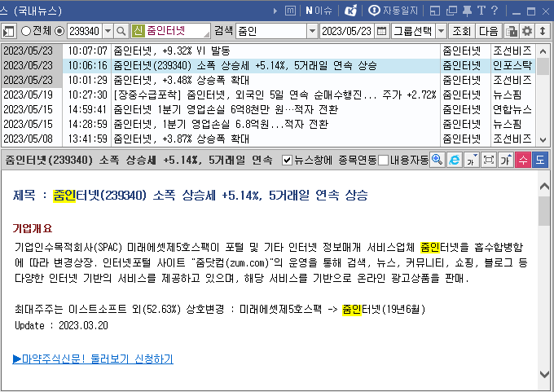Expand the 검색 keyword dropdown arrow
554x392 pixels.
312,32
